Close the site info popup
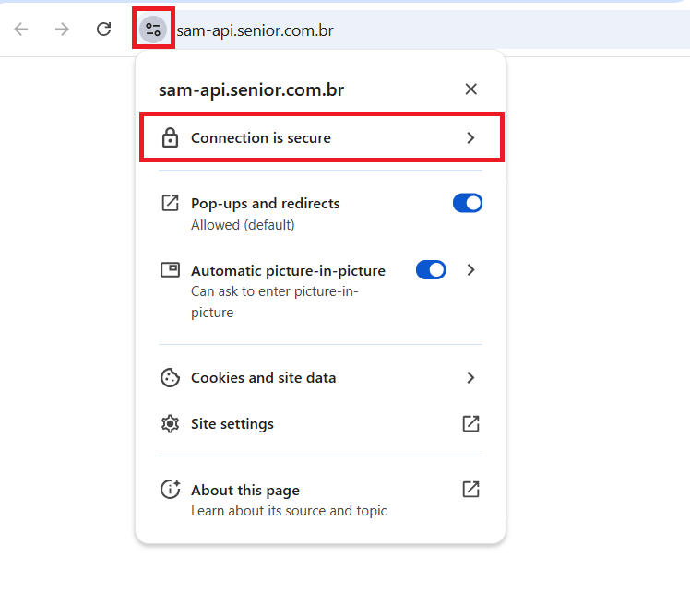This screenshot has width=690, height=616. coord(470,89)
